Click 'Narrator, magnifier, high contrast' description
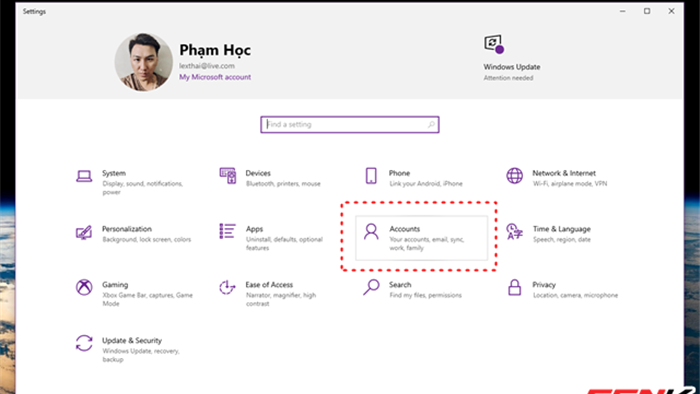Viewport: 700px width, 394px height. (281, 299)
